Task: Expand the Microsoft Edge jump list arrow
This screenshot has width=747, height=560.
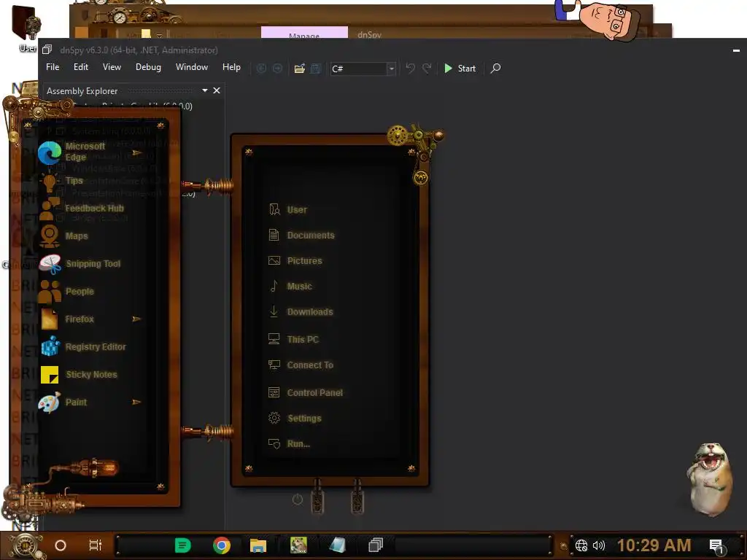Action: click(x=136, y=152)
